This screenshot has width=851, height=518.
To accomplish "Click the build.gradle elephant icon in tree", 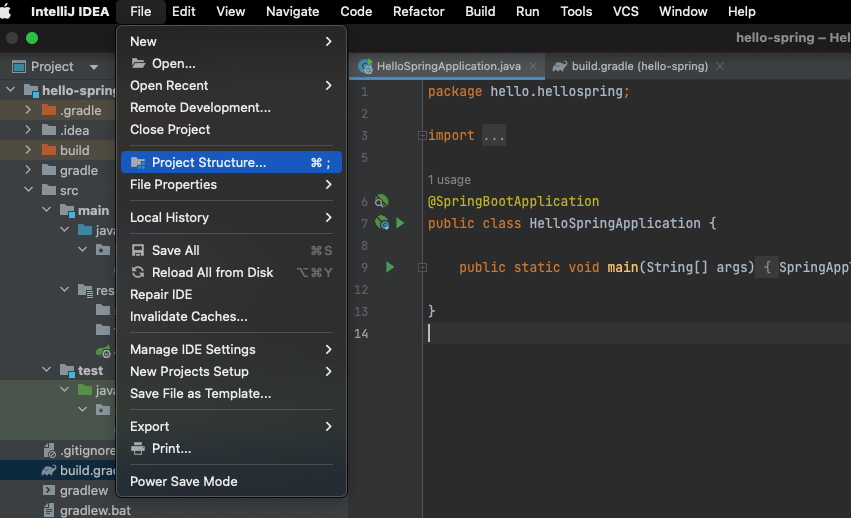I will 49,470.
